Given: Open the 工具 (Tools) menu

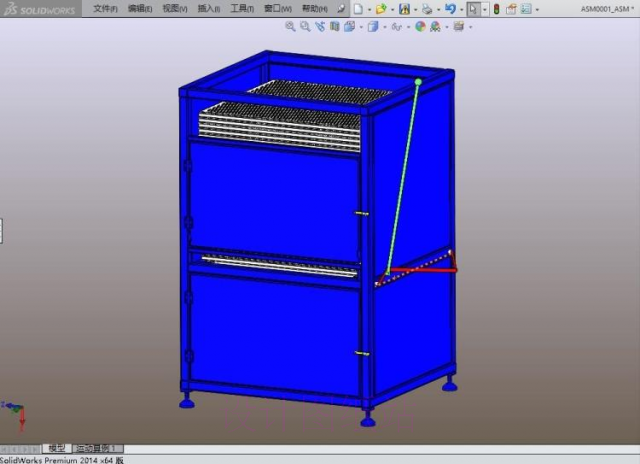Looking at the screenshot, I should 242,8.
